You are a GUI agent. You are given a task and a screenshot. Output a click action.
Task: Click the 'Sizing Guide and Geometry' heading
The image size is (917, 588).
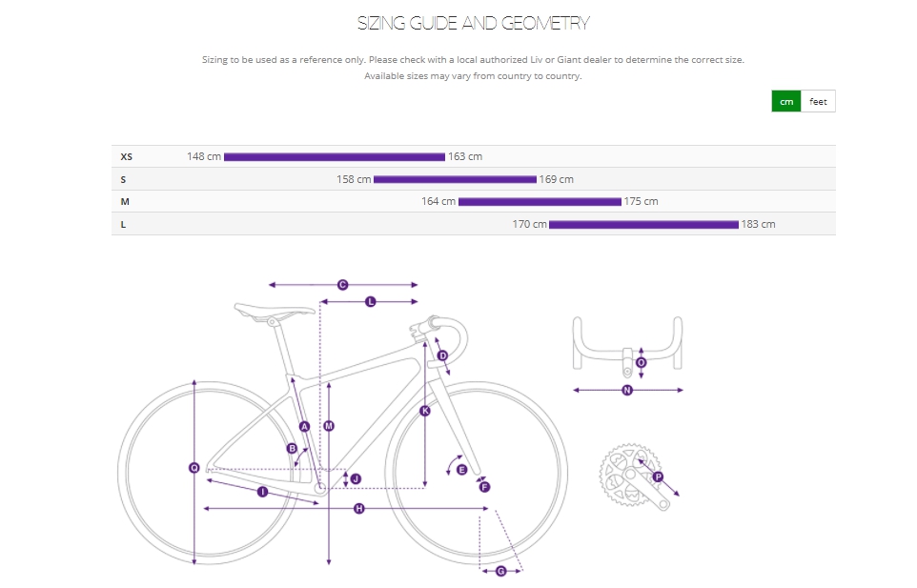[x=473, y=23]
